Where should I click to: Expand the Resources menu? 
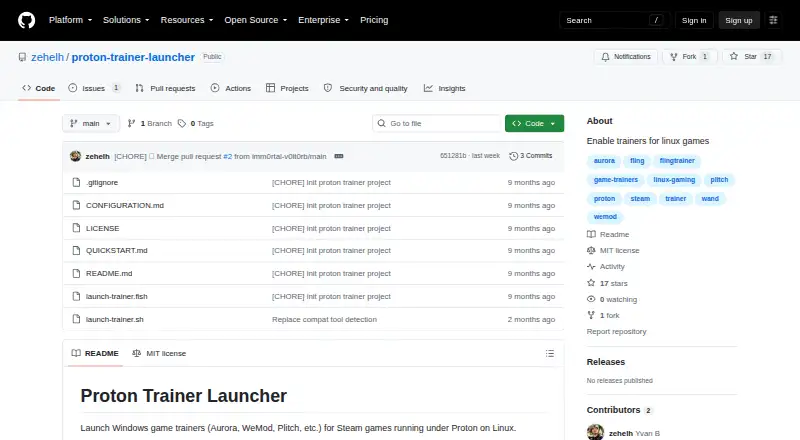coord(187,20)
